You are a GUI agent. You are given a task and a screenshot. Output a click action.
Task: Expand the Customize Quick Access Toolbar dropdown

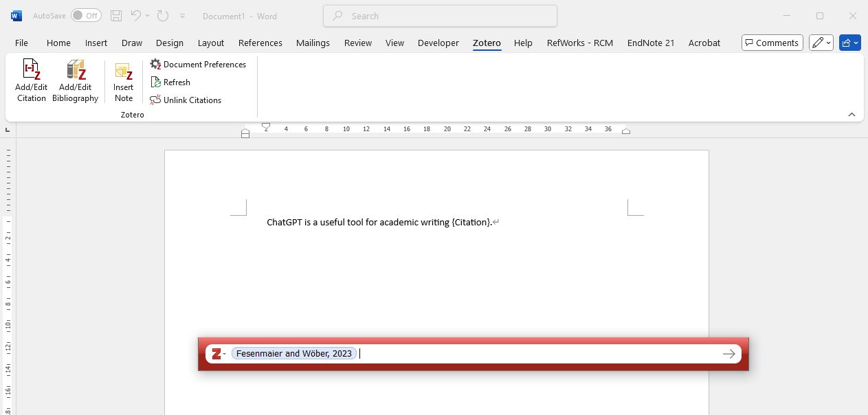(182, 16)
